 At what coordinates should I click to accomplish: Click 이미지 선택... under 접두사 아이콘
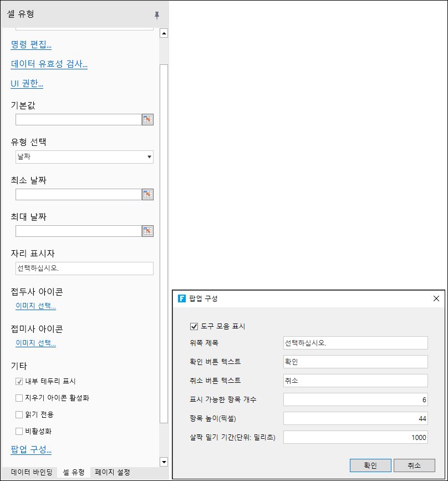pyautogui.click(x=35, y=306)
